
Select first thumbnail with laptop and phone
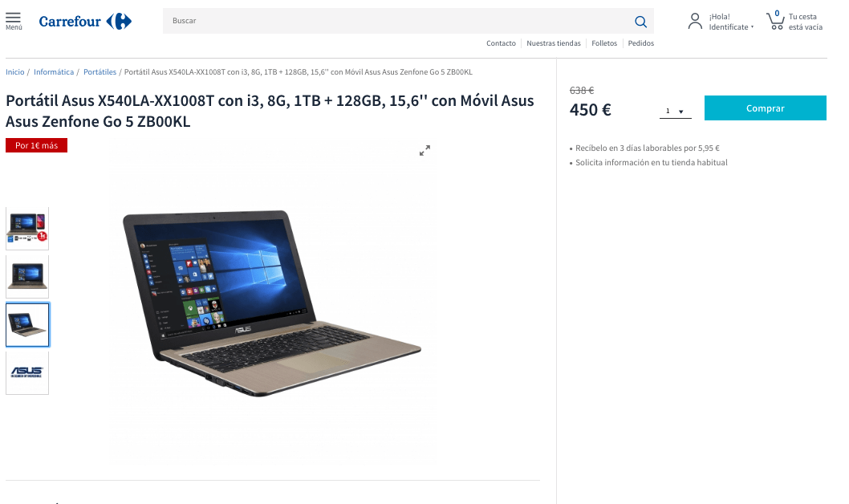pyautogui.click(x=27, y=229)
